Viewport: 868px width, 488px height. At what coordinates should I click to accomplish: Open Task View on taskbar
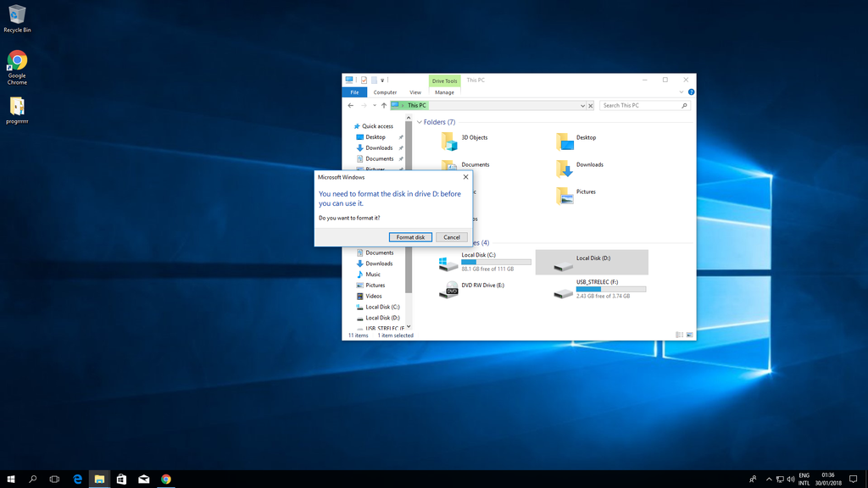[54, 480]
